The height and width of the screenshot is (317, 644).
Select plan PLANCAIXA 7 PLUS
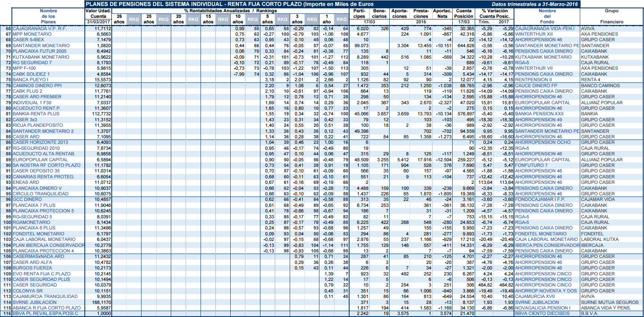coord(34,205)
